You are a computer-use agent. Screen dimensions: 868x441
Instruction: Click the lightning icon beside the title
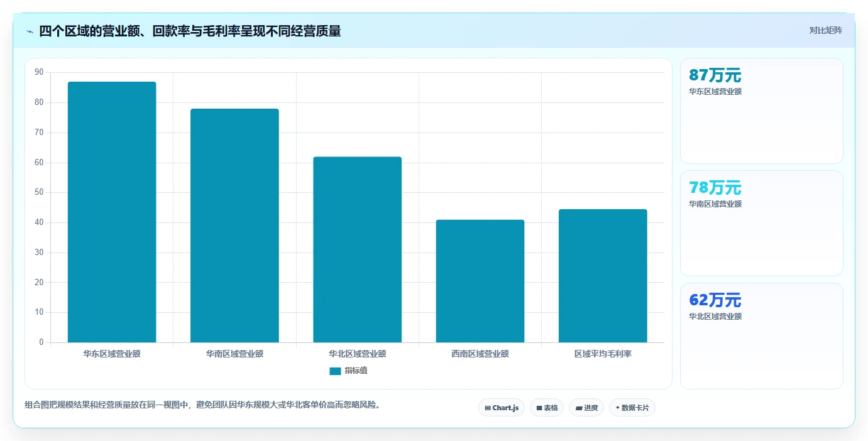pyautogui.click(x=30, y=31)
